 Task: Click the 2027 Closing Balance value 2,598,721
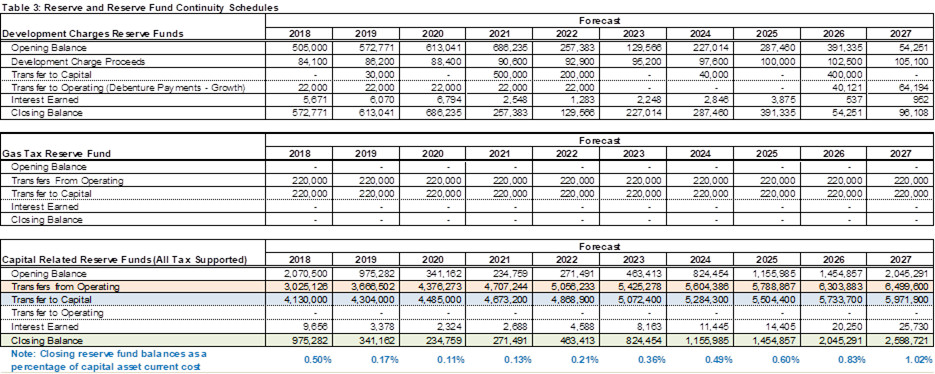[x=908, y=341]
